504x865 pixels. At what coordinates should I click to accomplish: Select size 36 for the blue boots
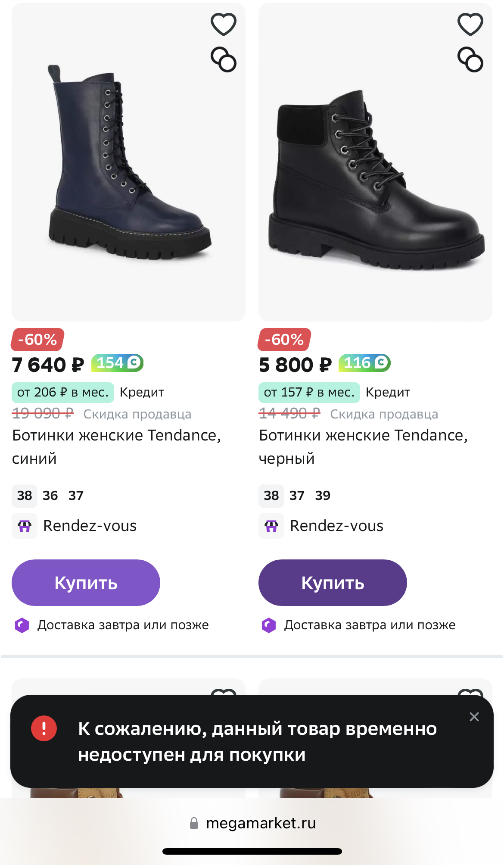pos(50,496)
